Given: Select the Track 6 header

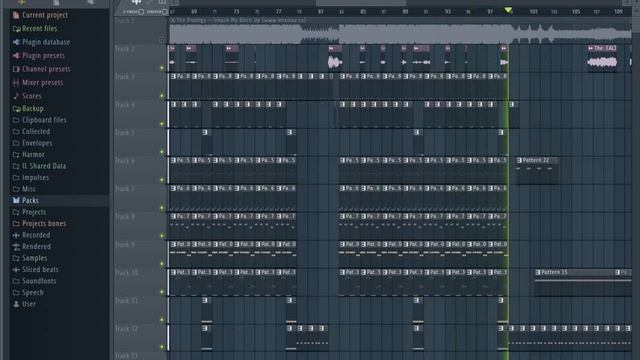Looking at the screenshot, I should pyautogui.click(x=140, y=171).
